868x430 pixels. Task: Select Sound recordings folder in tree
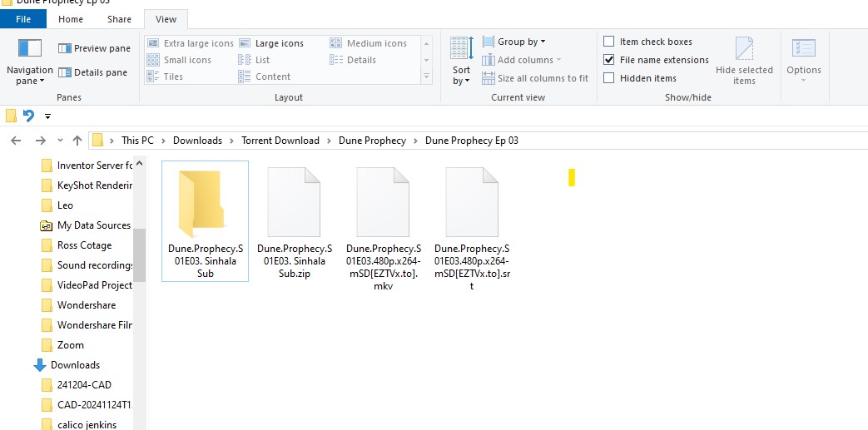point(87,265)
